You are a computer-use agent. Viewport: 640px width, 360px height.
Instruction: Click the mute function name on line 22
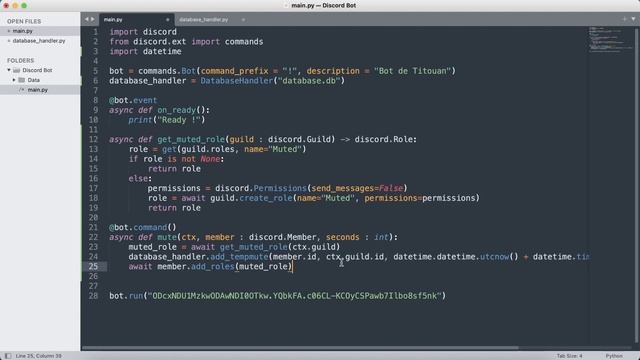(x=167, y=237)
